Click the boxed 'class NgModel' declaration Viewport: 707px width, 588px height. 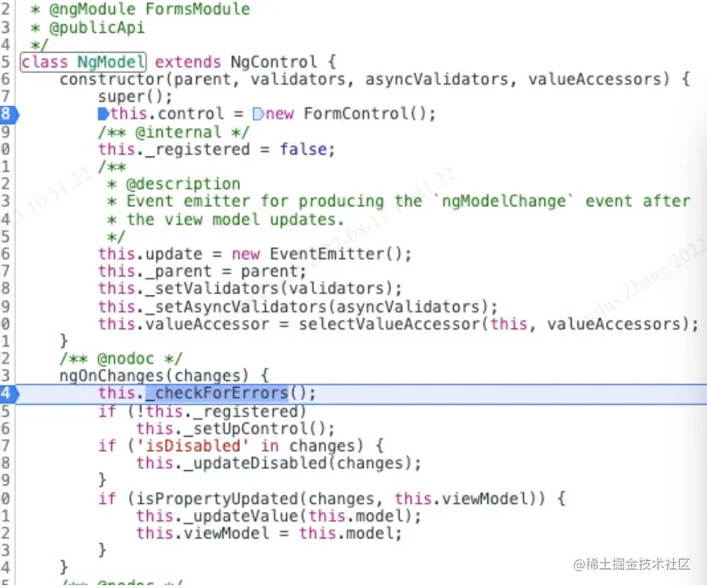click(x=83, y=61)
